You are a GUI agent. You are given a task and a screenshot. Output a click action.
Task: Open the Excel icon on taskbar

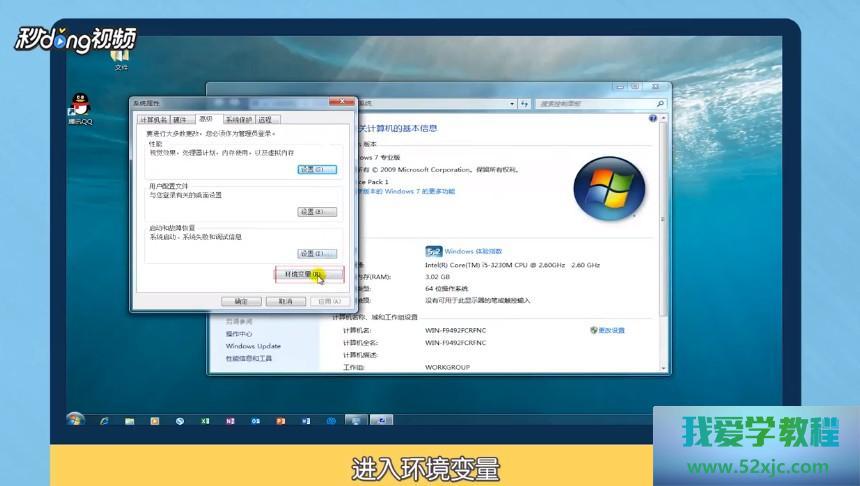[x=205, y=420]
